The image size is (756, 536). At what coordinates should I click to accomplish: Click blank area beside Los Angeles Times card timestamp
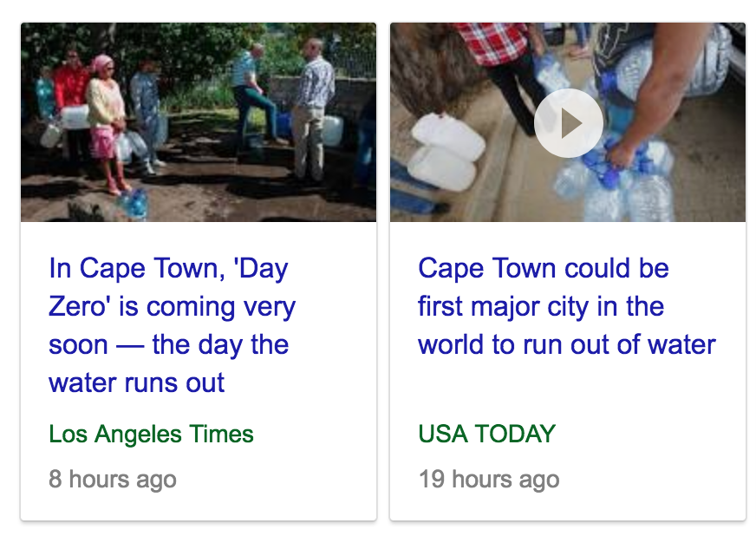point(275,479)
